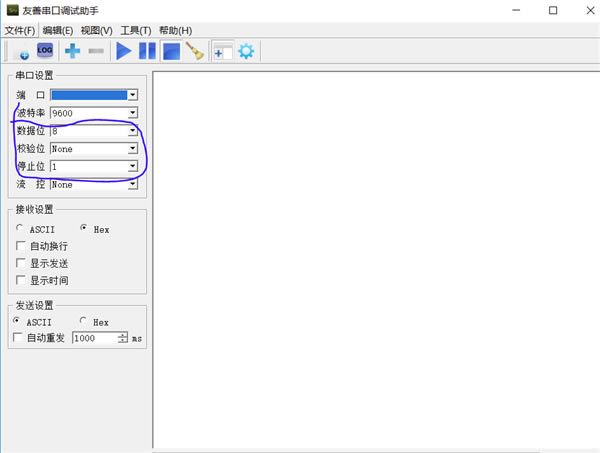This screenshot has width=600, height=453.
Task: Open the 文件(F) menu
Action: point(19,31)
